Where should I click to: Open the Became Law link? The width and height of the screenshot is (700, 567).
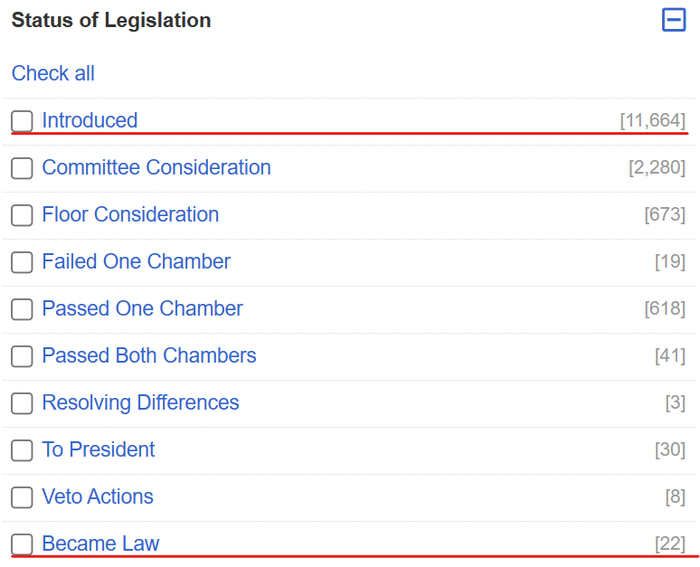[x=100, y=543]
